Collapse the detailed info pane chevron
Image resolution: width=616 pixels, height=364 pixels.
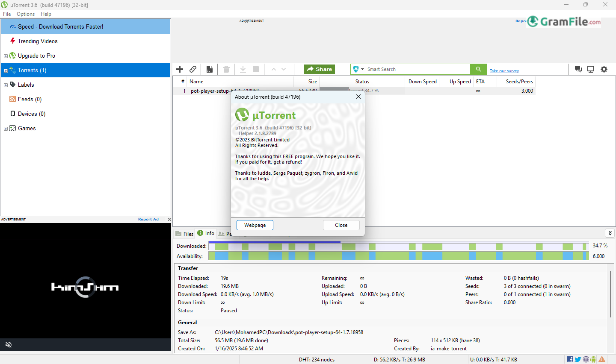click(610, 233)
